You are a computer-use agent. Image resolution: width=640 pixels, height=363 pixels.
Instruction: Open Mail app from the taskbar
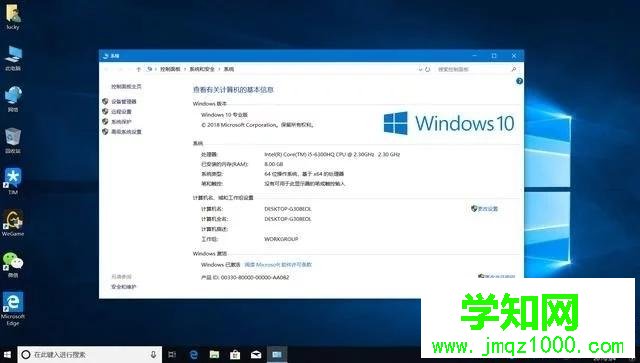point(256,354)
